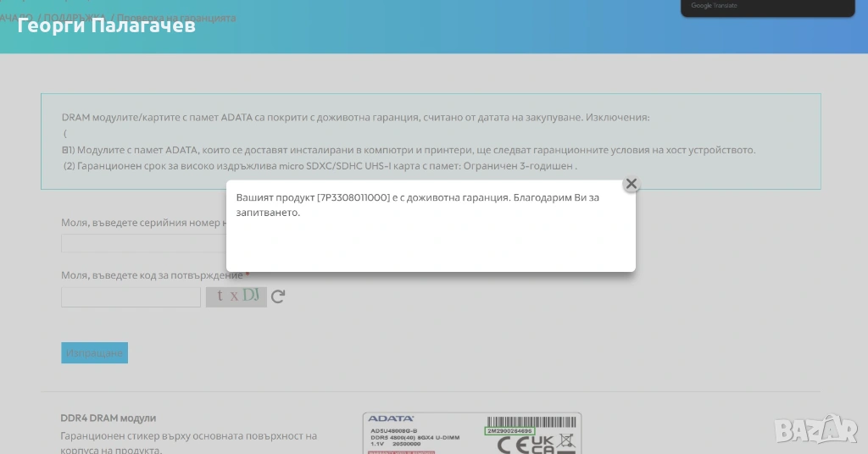Focus the confirmation code input field

(x=131, y=297)
